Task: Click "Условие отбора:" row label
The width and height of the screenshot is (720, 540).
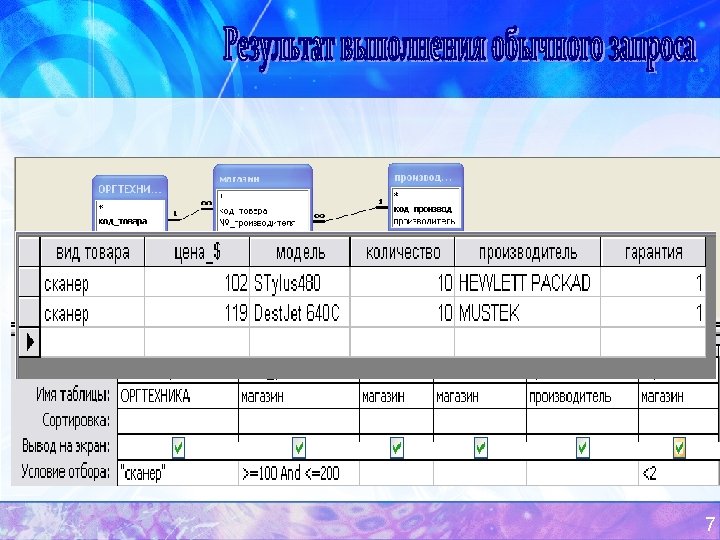Action: pos(66,471)
